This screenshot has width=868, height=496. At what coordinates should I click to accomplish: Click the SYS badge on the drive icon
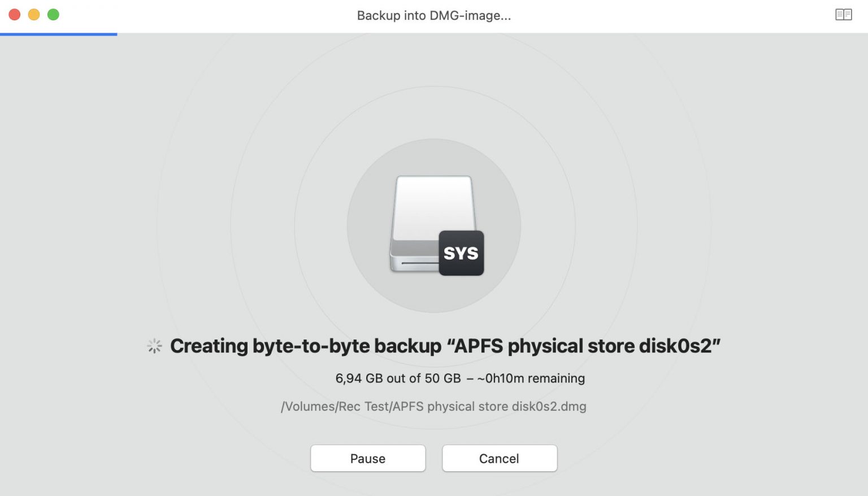(461, 253)
